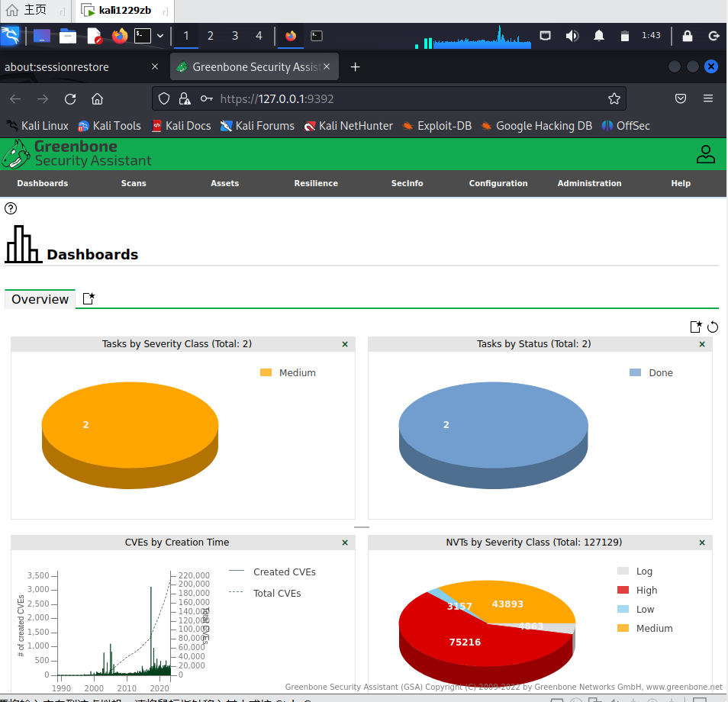This screenshot has width=728, height=702.
Task: Open the user account icon
Action: 705,154
